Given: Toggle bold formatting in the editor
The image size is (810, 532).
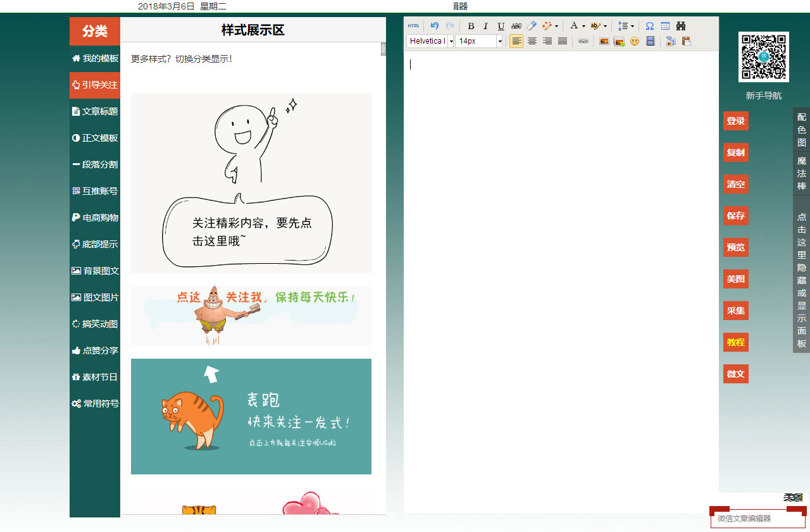Looking at the screenshot, I should [x=471, y=26].
